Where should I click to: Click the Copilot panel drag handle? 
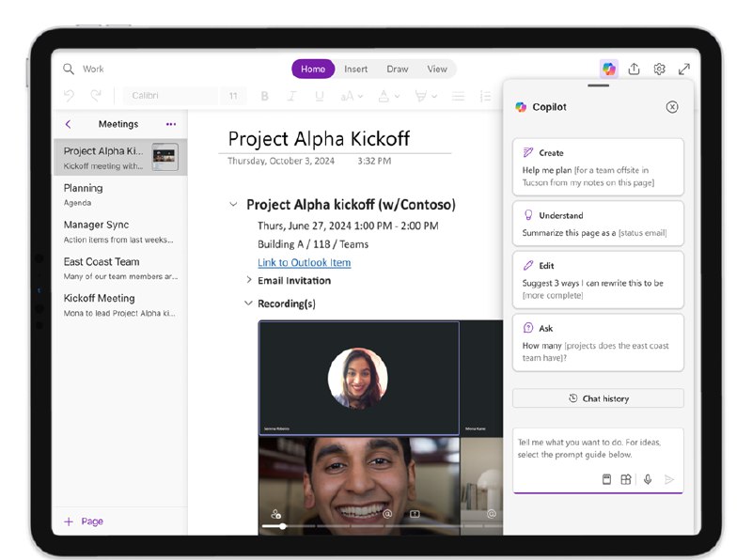(598, 86)
